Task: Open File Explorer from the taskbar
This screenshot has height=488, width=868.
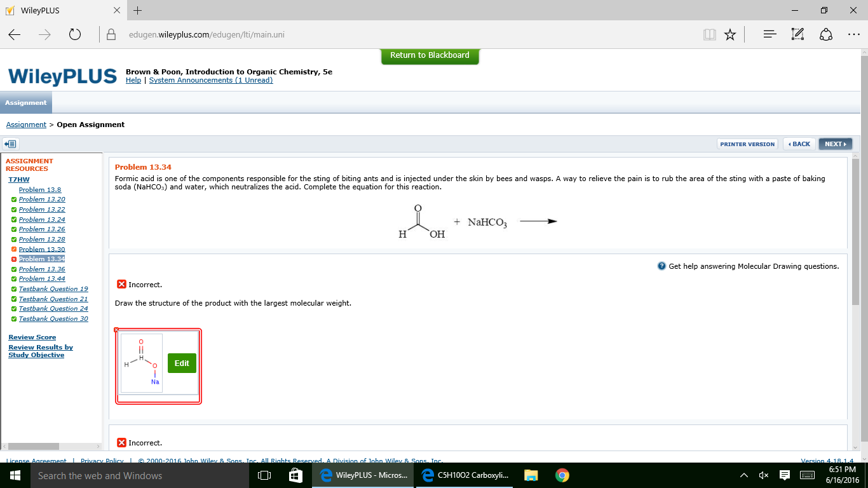Action: point(531,475)
